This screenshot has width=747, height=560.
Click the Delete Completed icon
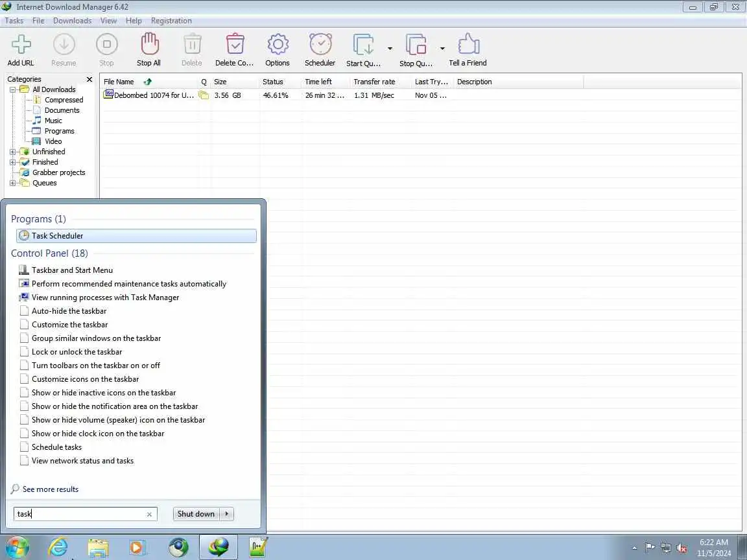pos(235,44)
